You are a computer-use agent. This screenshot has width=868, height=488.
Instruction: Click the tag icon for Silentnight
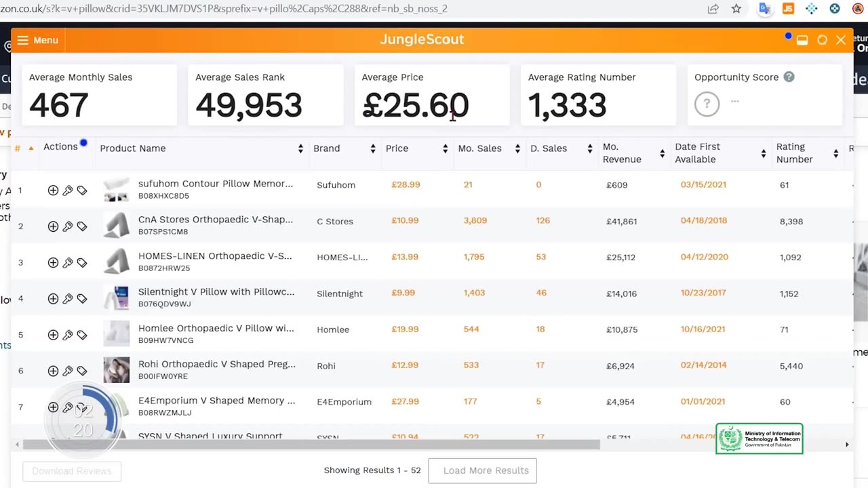82,299
